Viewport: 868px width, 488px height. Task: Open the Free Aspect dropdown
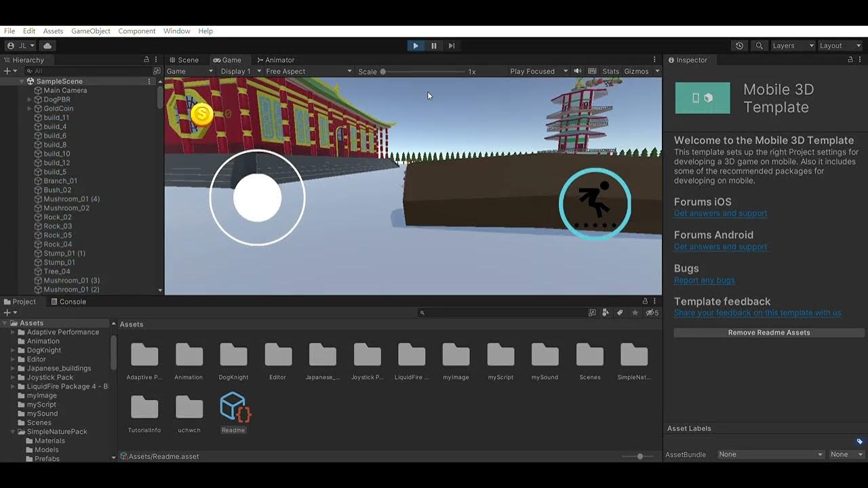[x=309, y=71]
